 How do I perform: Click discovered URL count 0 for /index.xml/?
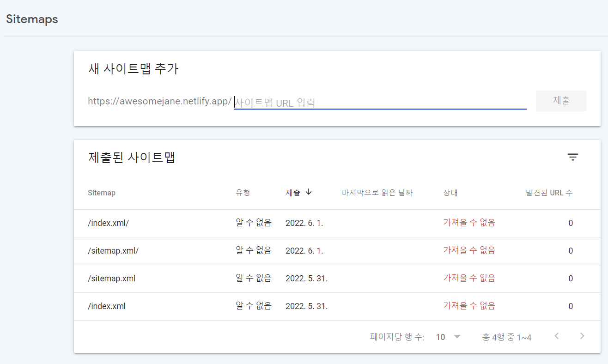[x=571, y=223]
